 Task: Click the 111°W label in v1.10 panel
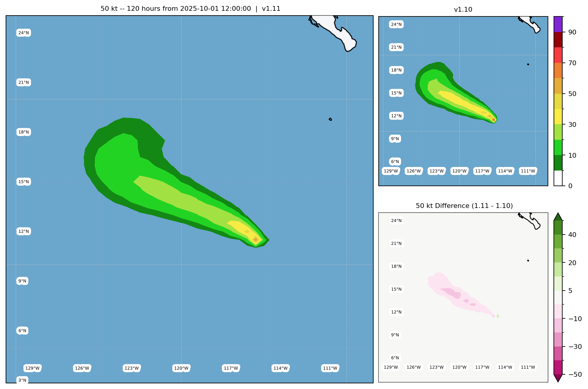click(528, 171)
